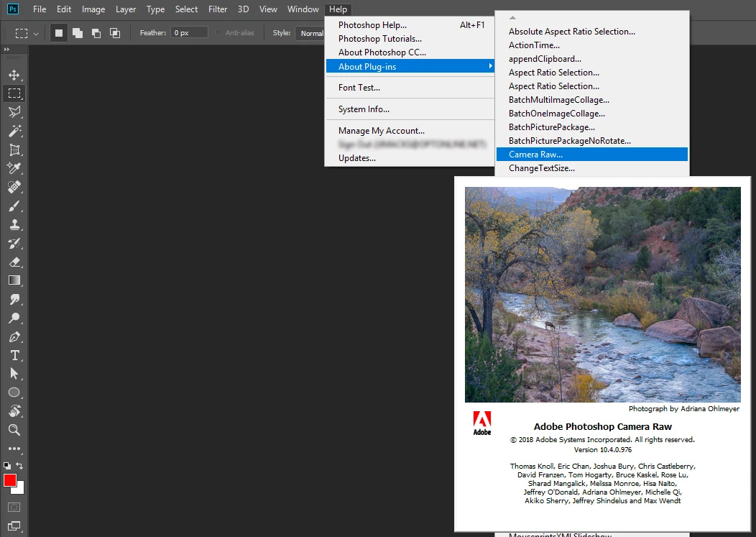The image size is (756, 537).
Task: Click the red foreground color swatch
Action: [9, 480]
